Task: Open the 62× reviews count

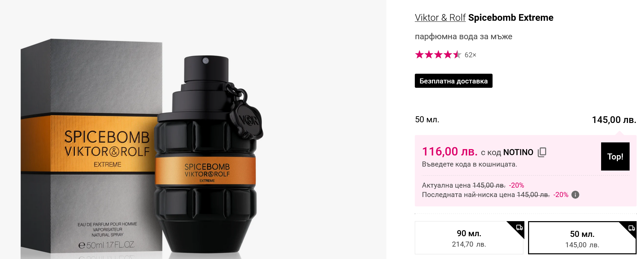Action: (470, 55)
